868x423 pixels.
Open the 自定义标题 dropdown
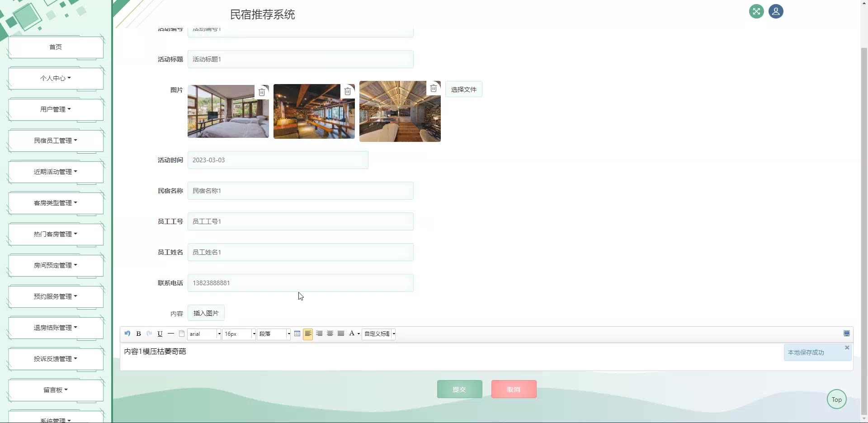click(379, 334)
